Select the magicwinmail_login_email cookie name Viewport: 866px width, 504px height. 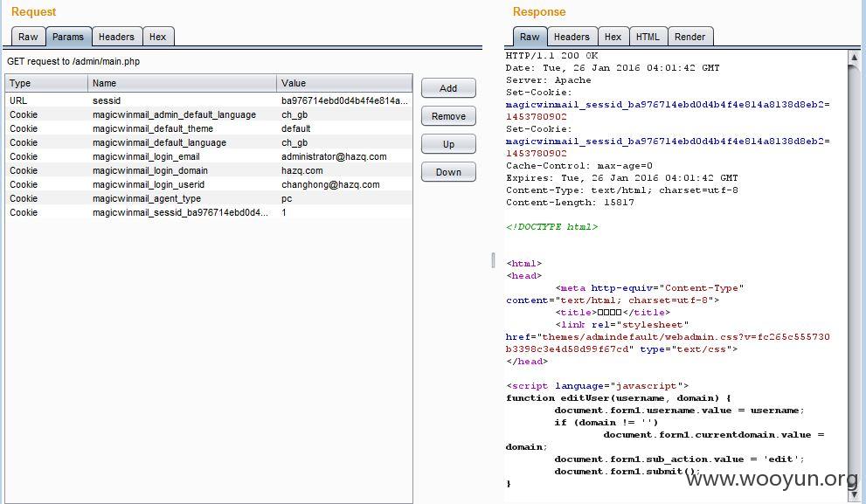pos(146,156)
